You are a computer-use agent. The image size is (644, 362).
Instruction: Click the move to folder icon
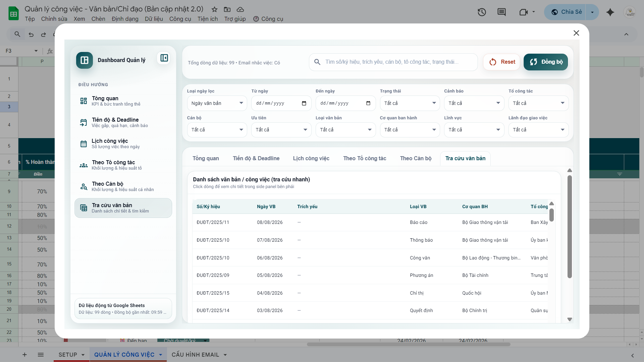227,9
